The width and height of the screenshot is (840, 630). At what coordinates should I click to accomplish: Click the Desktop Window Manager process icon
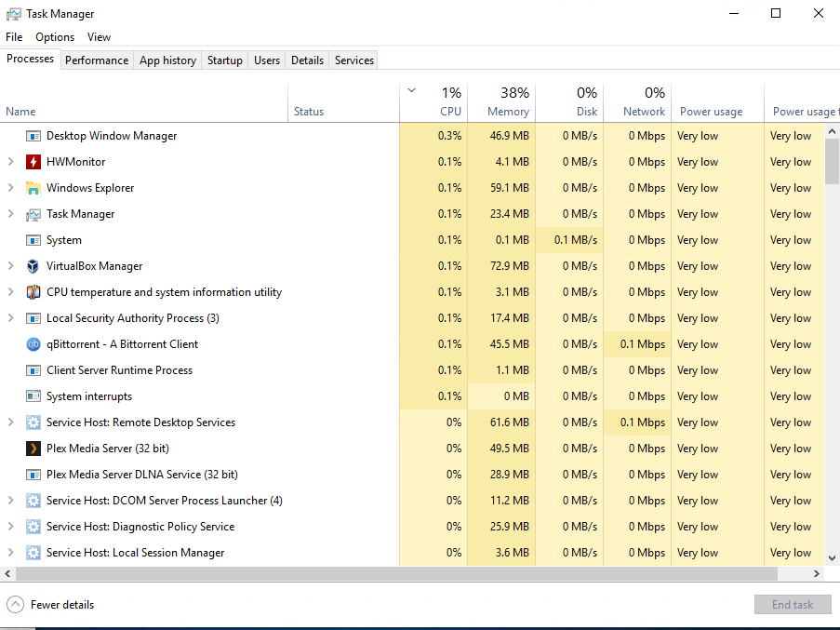(x=33, y=136)
